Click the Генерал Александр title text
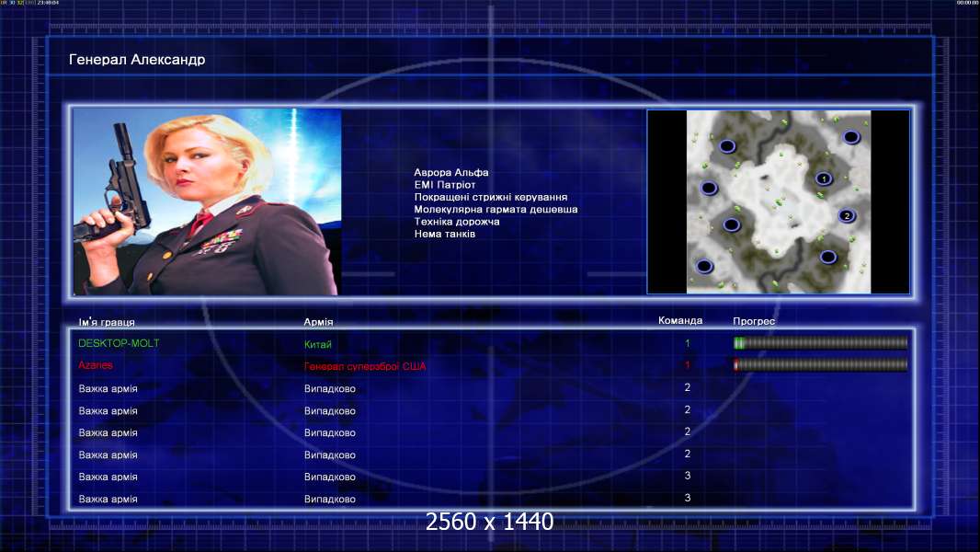Image resolution: width=980 pixels, height=552 pixels. [137, 60]
